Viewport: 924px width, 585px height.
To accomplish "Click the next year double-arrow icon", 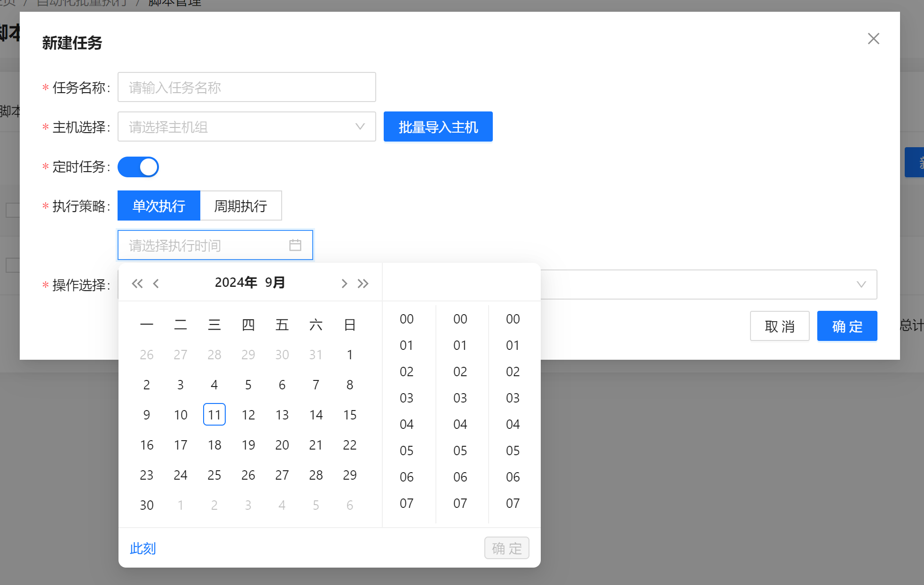I will point(363,284).
